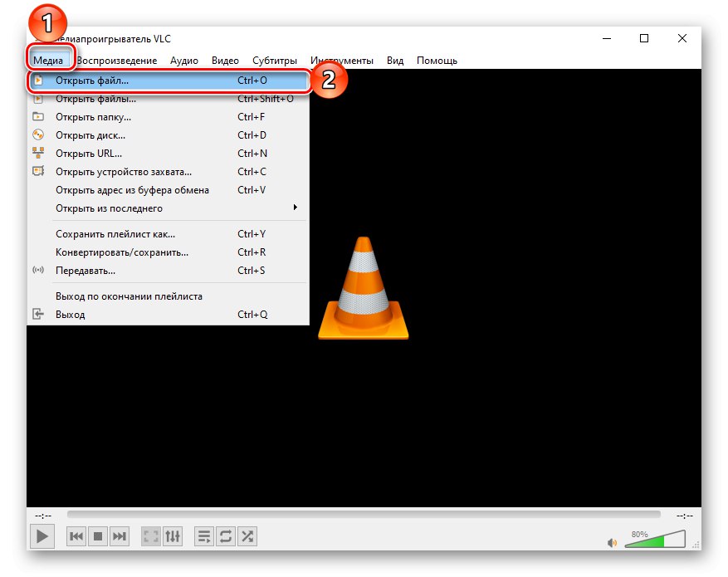Choose Передавать... stream entry

point(168,270)
